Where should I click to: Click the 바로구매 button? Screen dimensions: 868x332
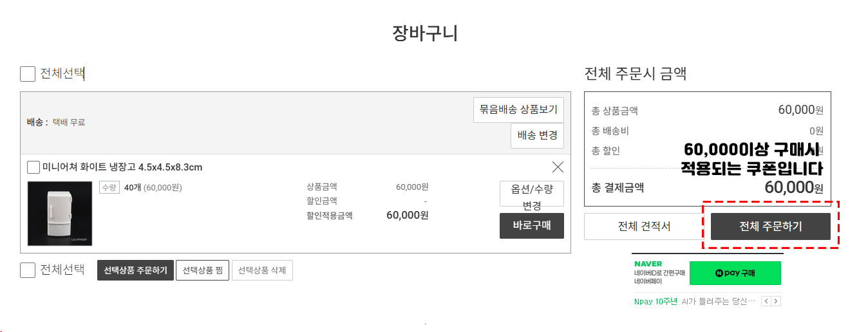click(x=531, y=226)
